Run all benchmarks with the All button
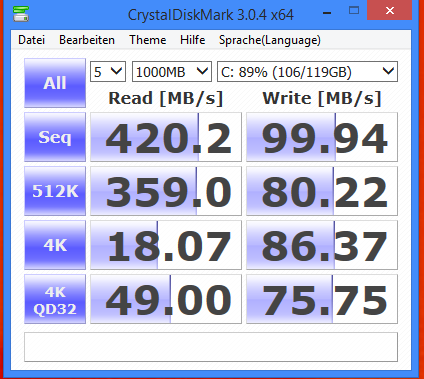Image resolution: width=424 pixels, height=379 pixels. coord(55,83)
